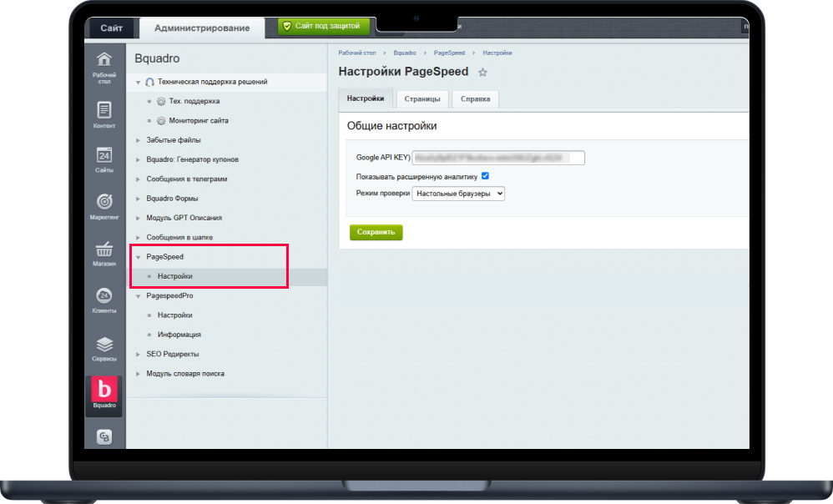
Task: Open Информация under PagespeedPro
Action: point(179,335)
